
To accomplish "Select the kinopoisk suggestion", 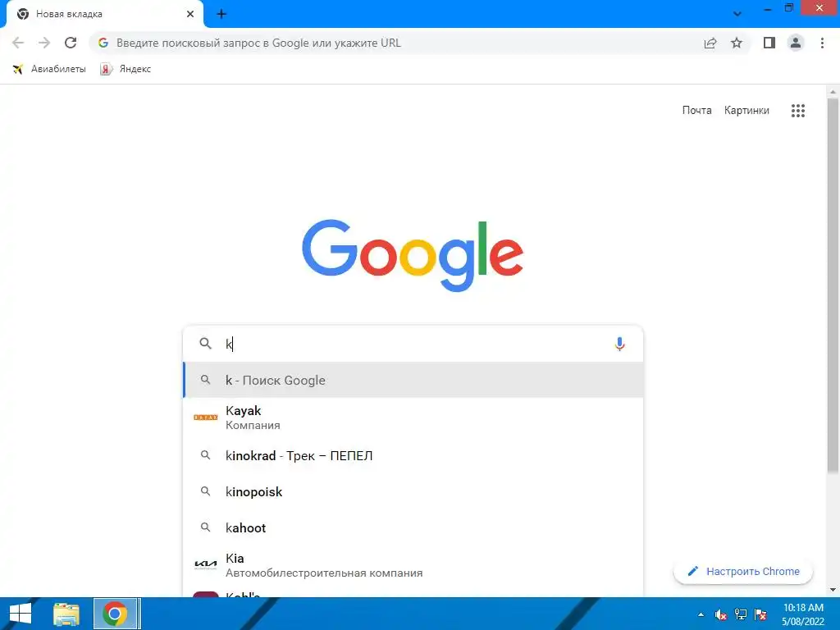I will pyautogui.click(x=413, y=492).
